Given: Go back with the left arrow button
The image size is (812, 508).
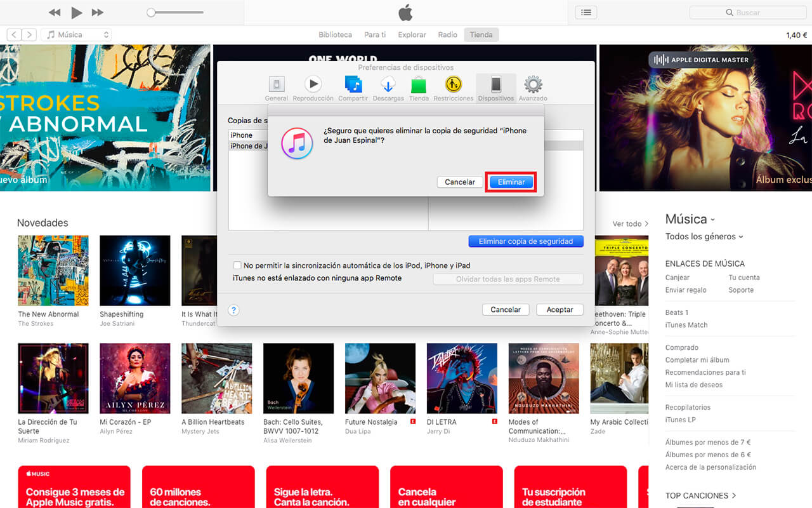Looking at the screenshot, I should [x=14, y=35].
